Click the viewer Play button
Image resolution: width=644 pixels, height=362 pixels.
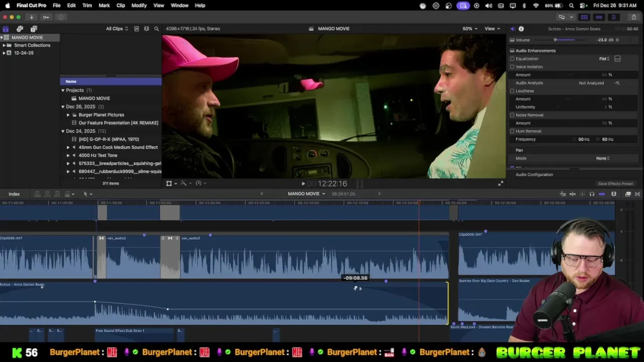coord(303,184)
